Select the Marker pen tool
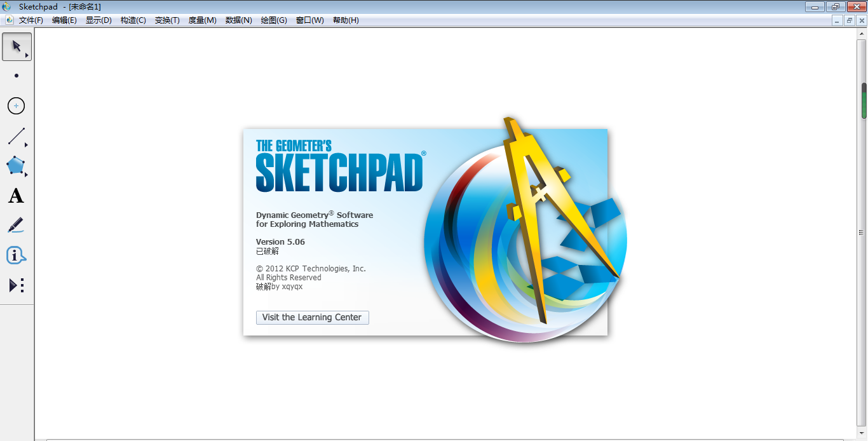This screenshot has height=441, width=868. click(x=17, y=226)
